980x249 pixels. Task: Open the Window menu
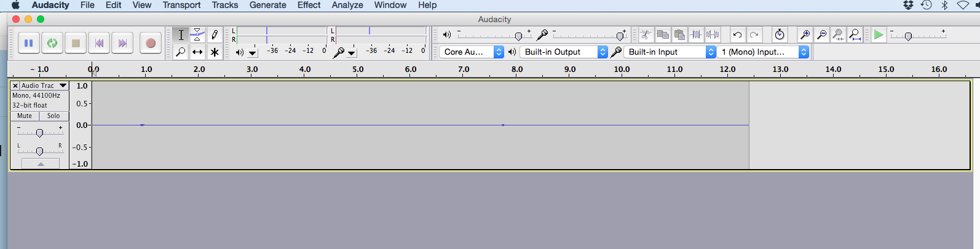coord(390,5)
